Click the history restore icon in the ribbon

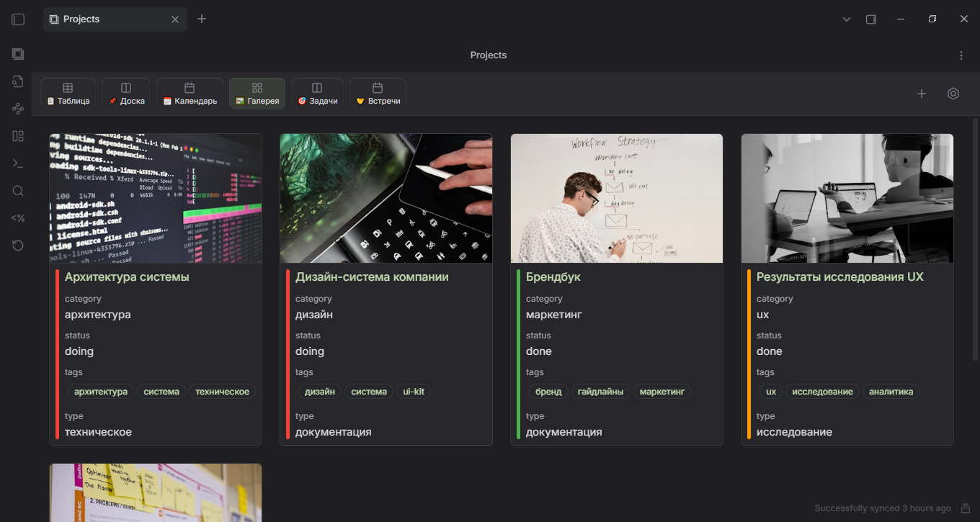pos(18,246)
